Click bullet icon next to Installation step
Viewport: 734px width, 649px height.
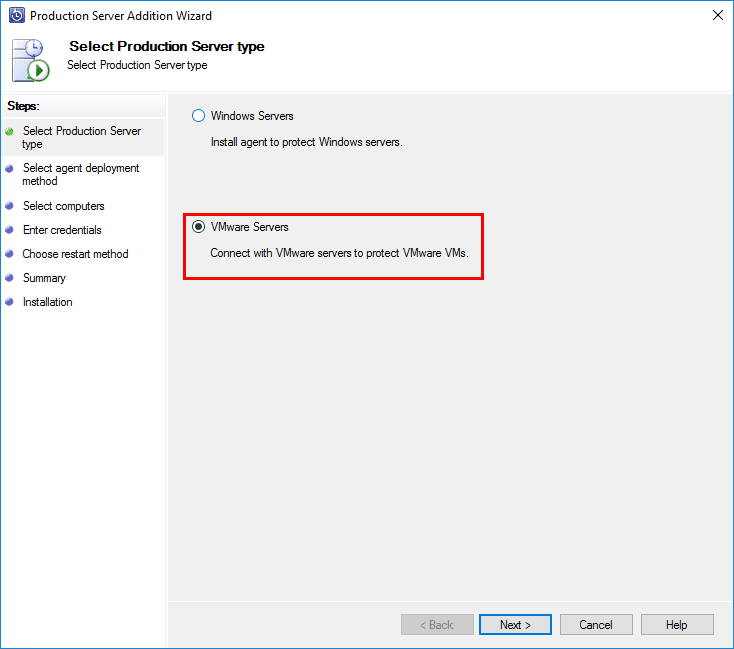9,302
